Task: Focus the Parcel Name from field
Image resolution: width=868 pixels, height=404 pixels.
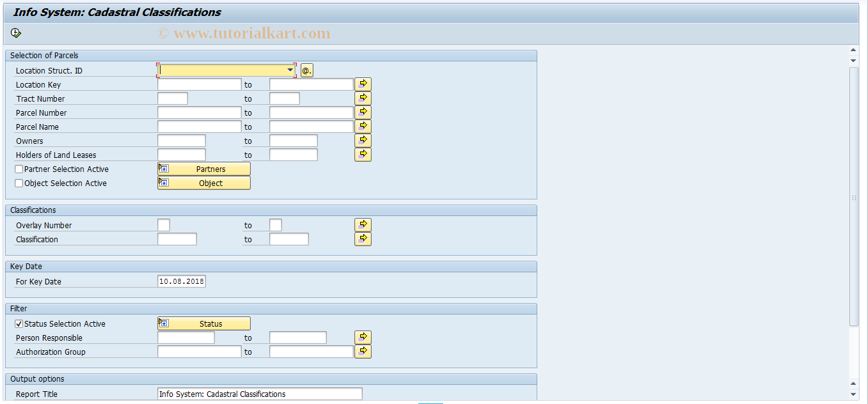Action: point(200,127)
